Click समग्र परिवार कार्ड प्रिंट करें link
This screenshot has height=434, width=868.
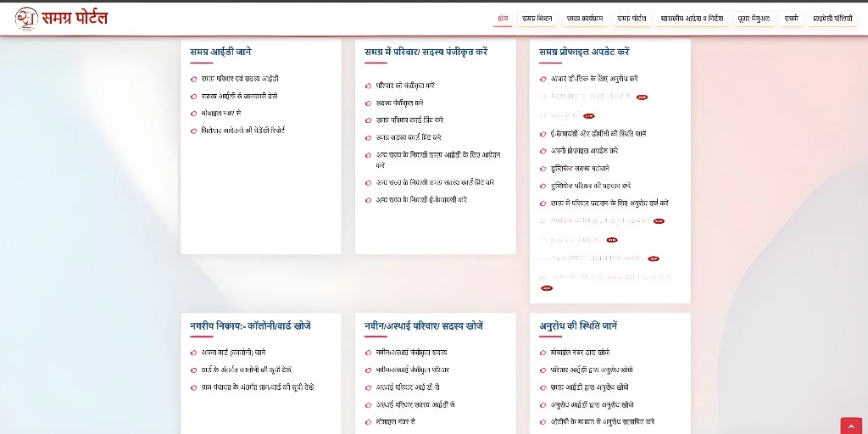click(x=409, y=120)
